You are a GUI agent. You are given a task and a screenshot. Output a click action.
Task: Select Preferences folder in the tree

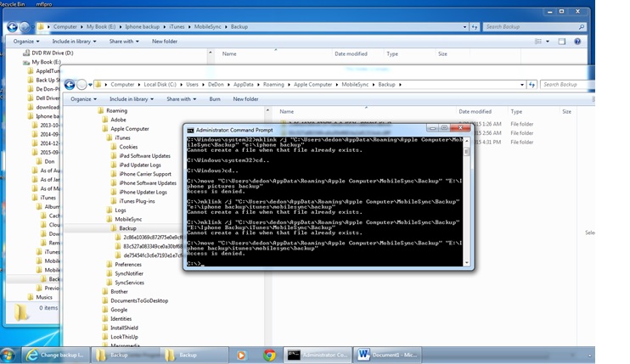click(128, 265)
